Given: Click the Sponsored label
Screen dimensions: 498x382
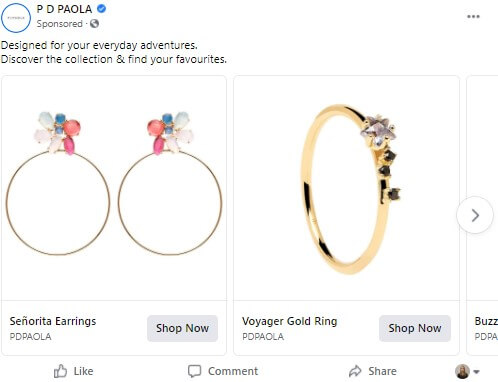Looking at the screenshot, I should coord(60,24).
